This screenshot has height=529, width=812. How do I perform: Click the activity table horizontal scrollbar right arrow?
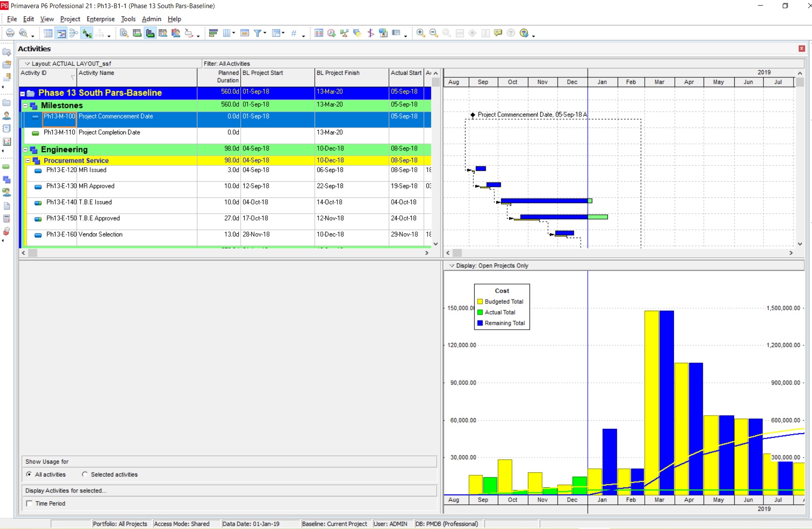(427, 253)
